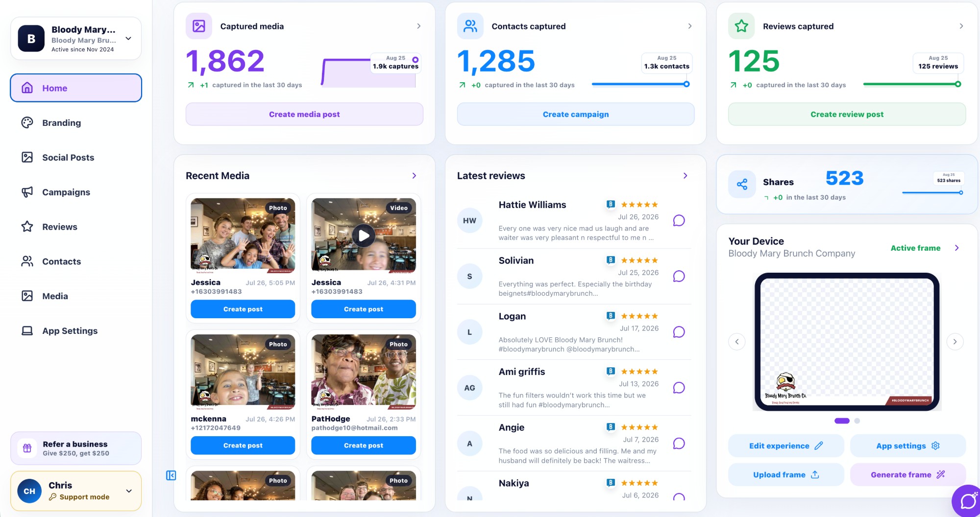980x517 pixels.
Task: Click Create campaign button
Action: point(576,114)
